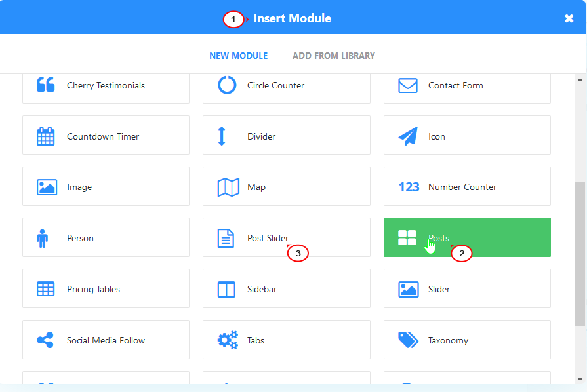Click the Posts grid squares icon

click(x=407, y=238)
